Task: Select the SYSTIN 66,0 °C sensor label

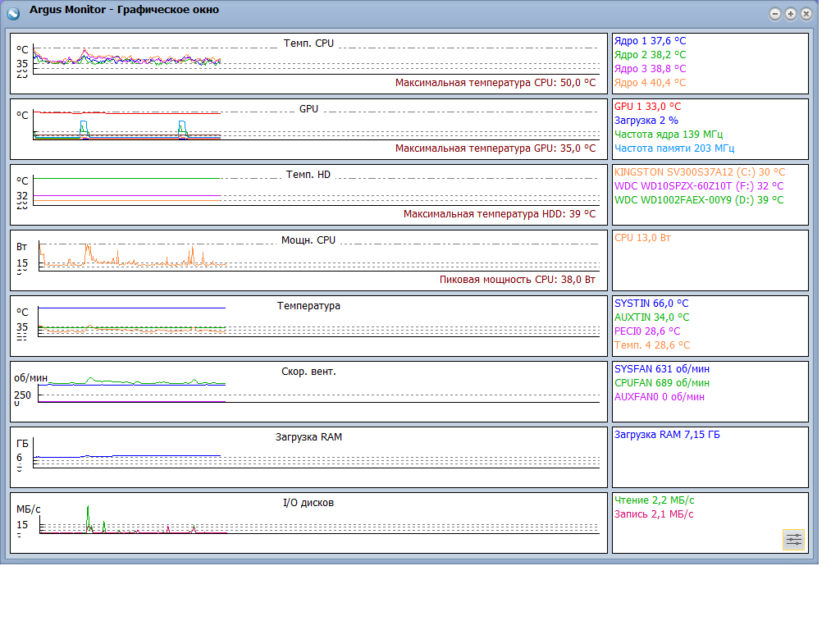Action: point(651,304)
